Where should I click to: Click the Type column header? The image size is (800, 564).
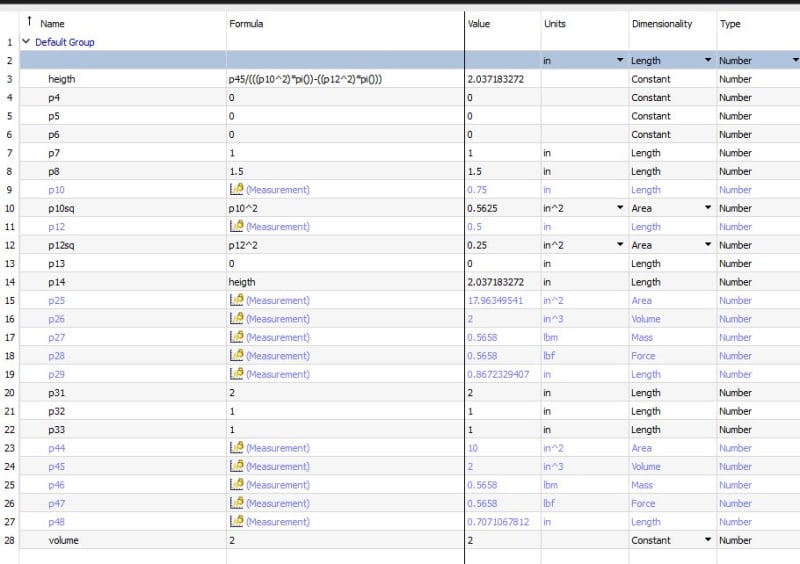pos(730,23)
